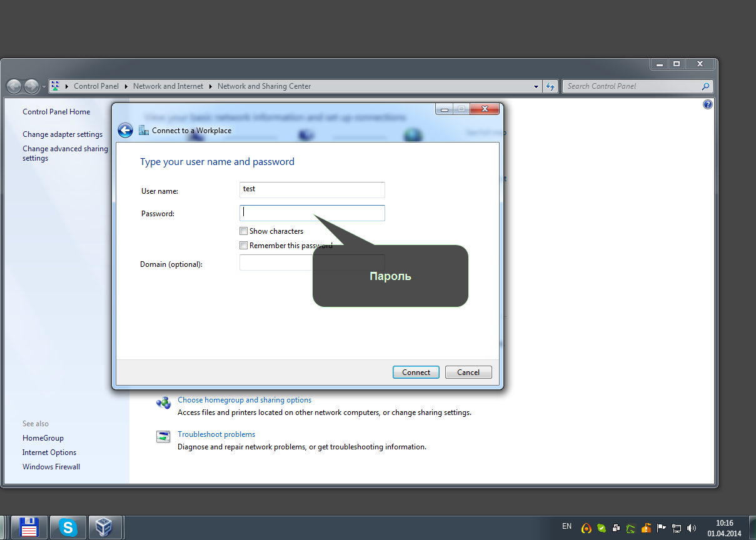Tick Remember this password checkbox
This screenshot has height=540, width=756.
point(244,246)
